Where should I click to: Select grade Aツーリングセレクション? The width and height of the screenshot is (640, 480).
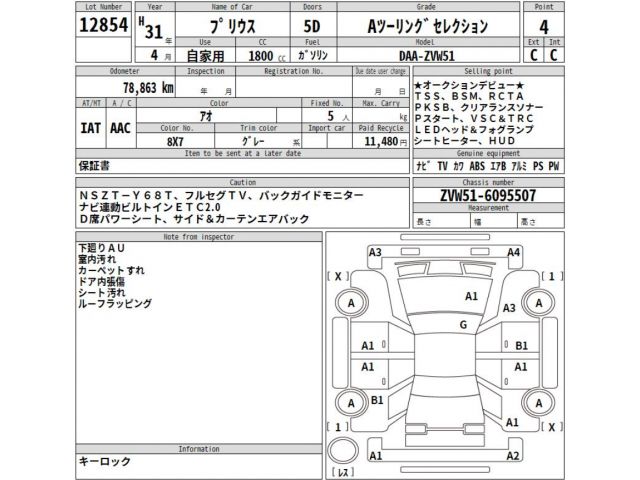427,27
